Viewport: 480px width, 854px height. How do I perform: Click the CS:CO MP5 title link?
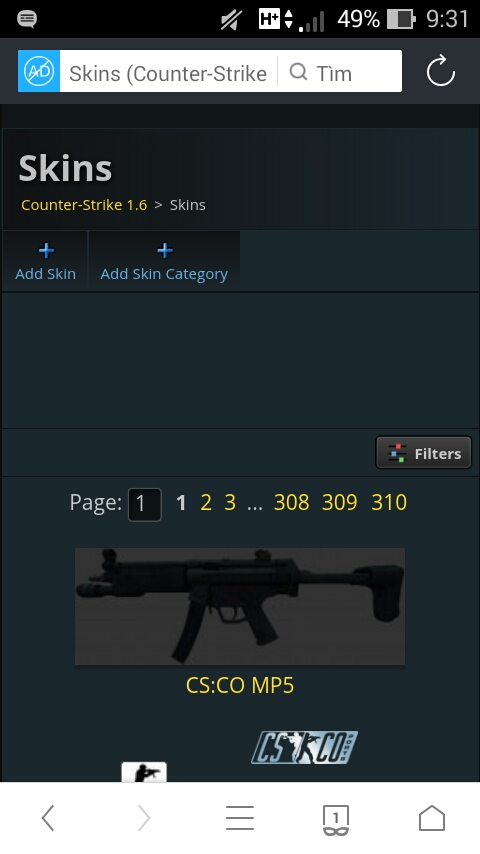(x=240, y=685)
